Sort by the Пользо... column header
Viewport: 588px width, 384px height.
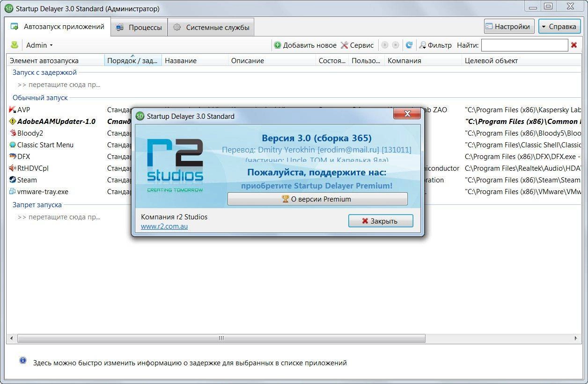(x=367, y=60)
